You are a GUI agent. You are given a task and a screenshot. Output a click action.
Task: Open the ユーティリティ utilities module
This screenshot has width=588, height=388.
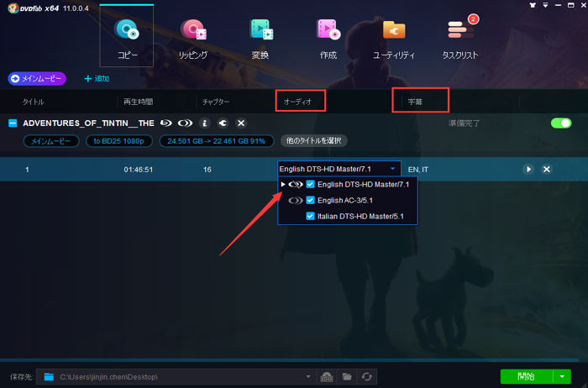394,39
